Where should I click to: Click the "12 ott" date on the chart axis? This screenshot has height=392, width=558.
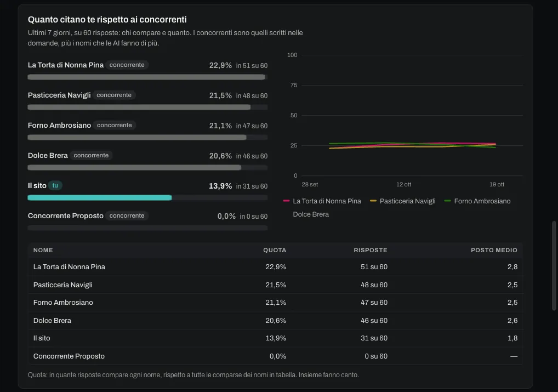(403, 184)
